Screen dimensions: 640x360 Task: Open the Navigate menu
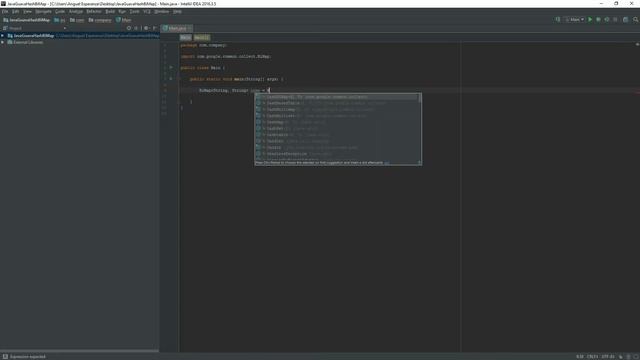(x=43, y=11)
